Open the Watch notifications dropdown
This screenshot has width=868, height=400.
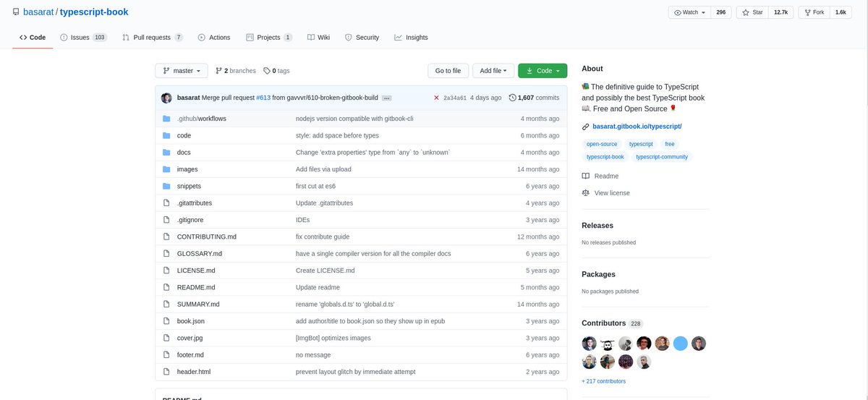click(689, 12)
